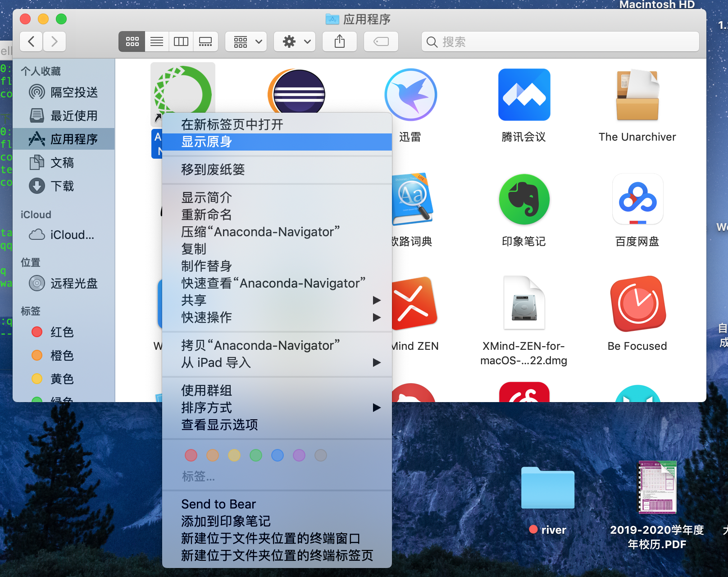Choose 显示原身 from context menu

point(277,142)
